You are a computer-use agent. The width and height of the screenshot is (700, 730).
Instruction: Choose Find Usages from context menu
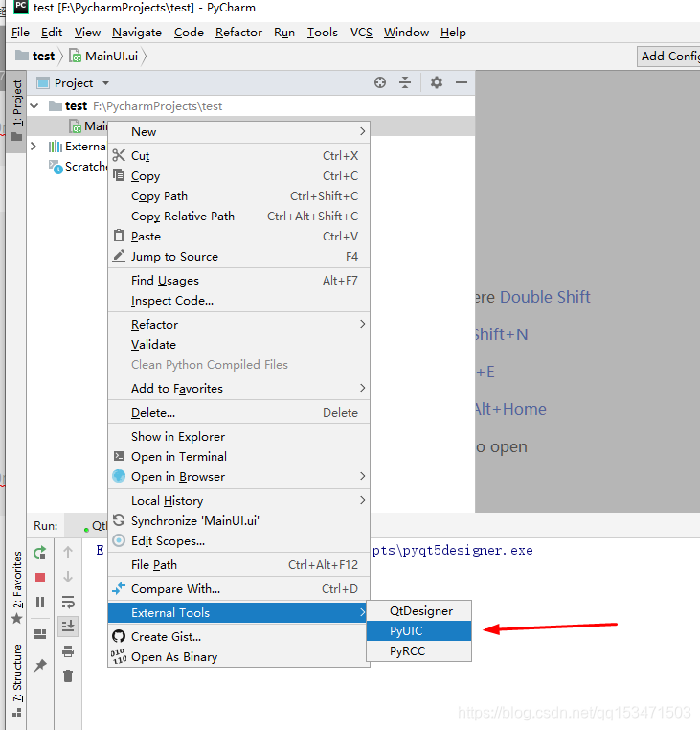point(238,281)
